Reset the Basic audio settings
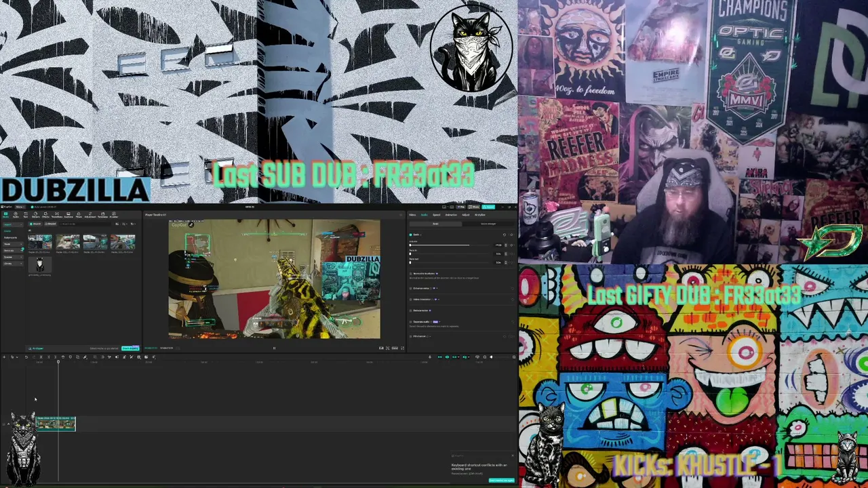Image resolution: width=868 pixels, height=488 pixels. 504,235
